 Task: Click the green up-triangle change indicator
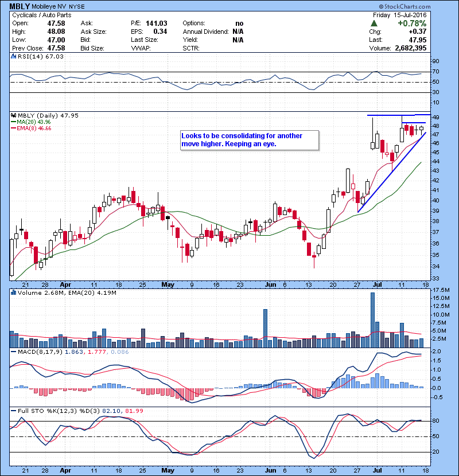pyautogui.click(x=374, y=24)
